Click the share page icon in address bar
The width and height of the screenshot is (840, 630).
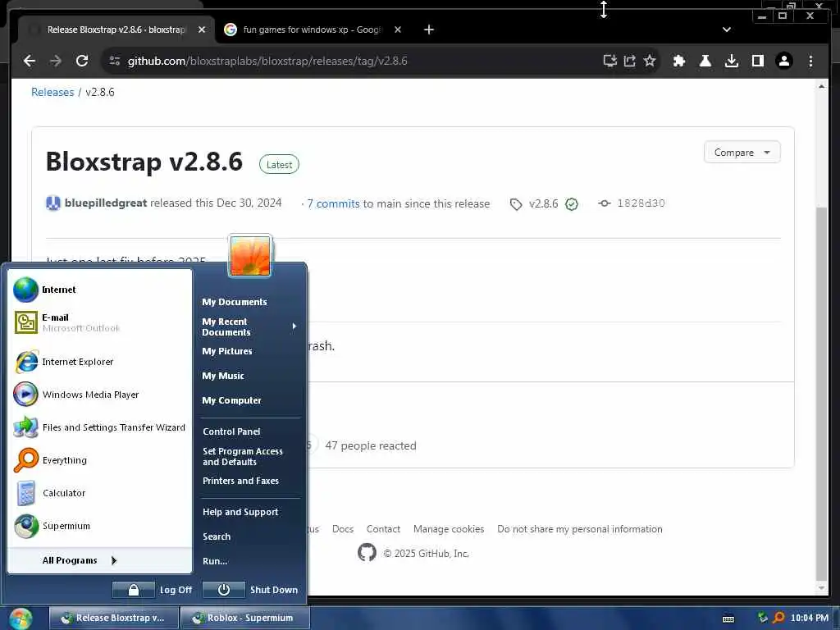(x=629, y=61)
